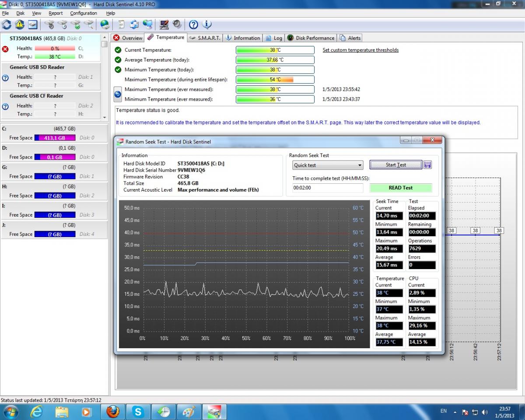
Task: Switch to the Disk Performance tab
Action: [311, 38]
